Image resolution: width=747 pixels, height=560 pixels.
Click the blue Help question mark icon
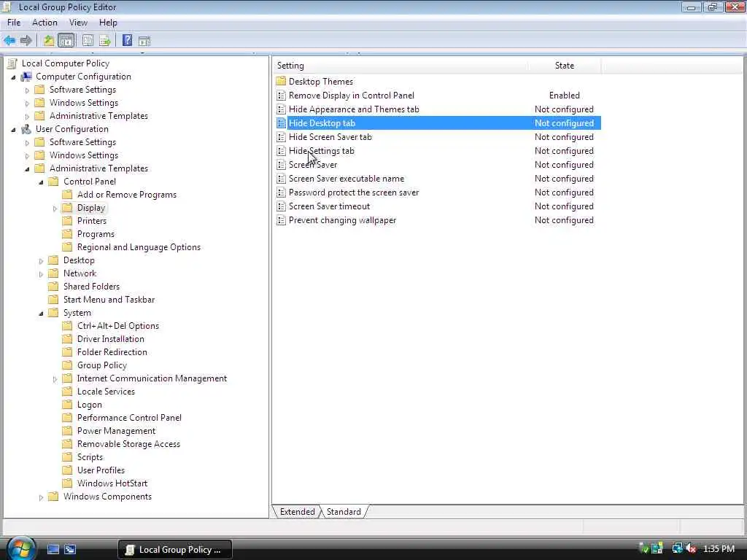[127, 41]
